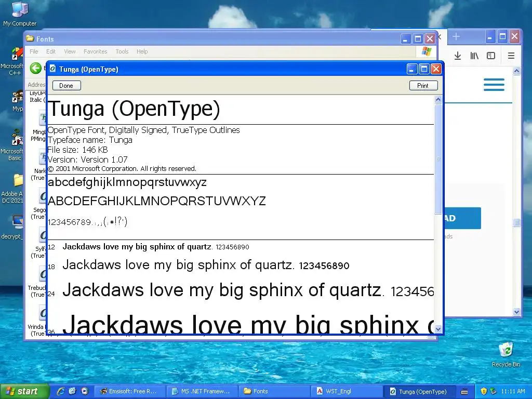
Task: Click the Trebuchet font icon in Fonts window
Action: click(43, 274)
